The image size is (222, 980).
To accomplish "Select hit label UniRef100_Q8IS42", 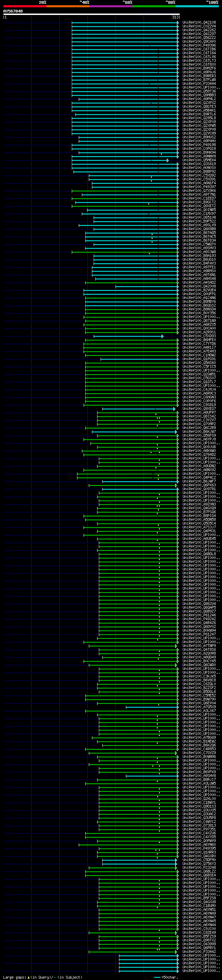I will point(199,416).
